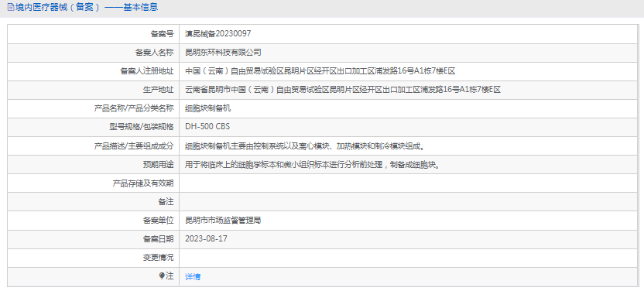Click the 备注 label
The width and height of the screenshot is (644, 291).
tap(166, 201)
